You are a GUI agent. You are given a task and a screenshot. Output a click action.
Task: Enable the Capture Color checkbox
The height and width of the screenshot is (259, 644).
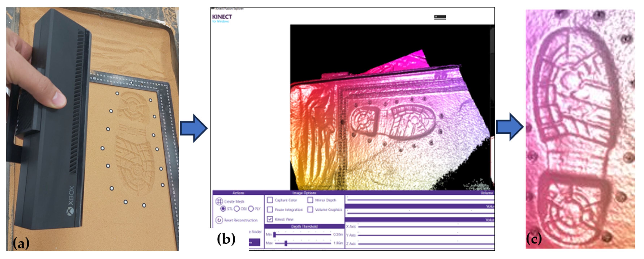(x=270, y=200)
